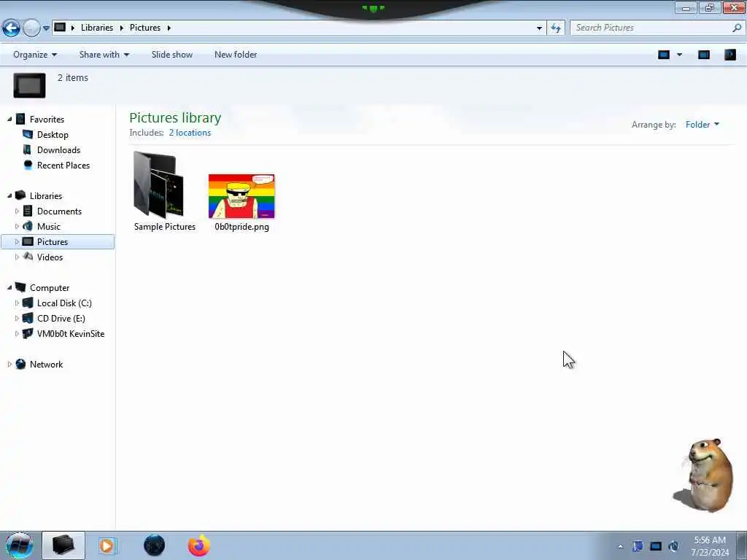Create a New folder
Image resolution: width=747 pixels, height=560 pixels.
tap(236, 55)
